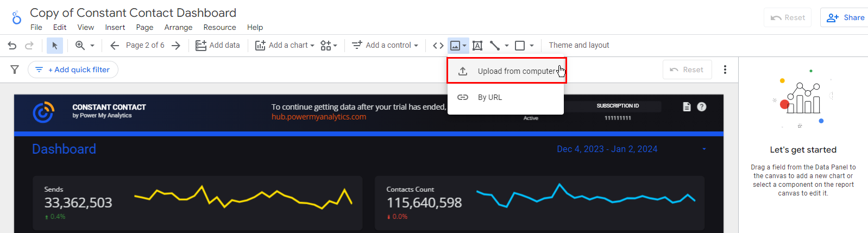This screenshot has width=868, height=233.
Task: Open the Add a chart dropdown
Action: pyautogui.click(x=285, y=46)
